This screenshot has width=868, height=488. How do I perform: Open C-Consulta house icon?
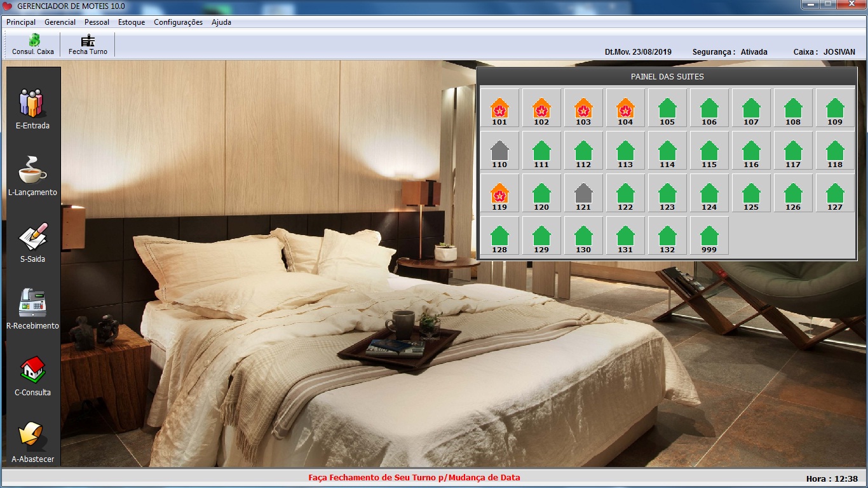[x=32, y=375]
